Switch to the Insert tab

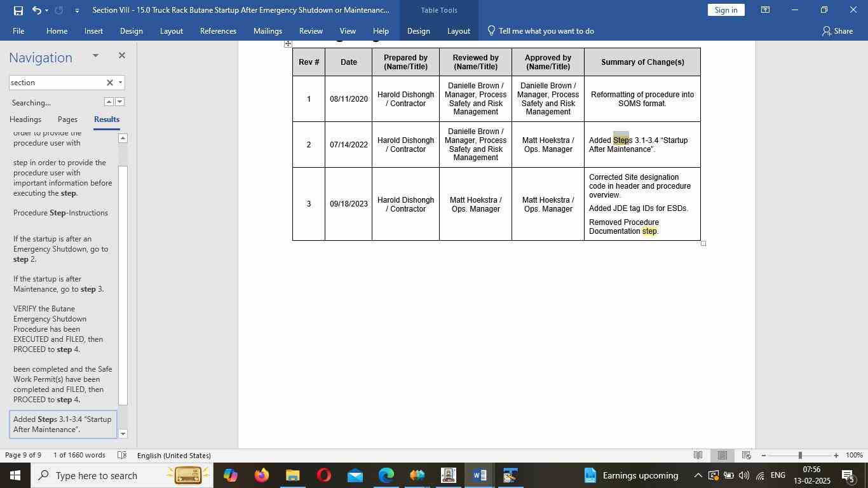[x=93, y=31]
